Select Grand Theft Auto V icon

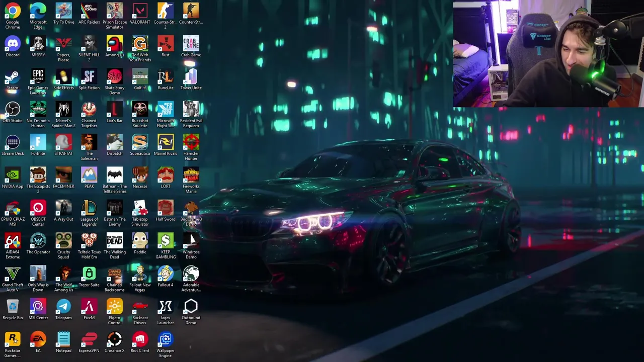point(13,274)
